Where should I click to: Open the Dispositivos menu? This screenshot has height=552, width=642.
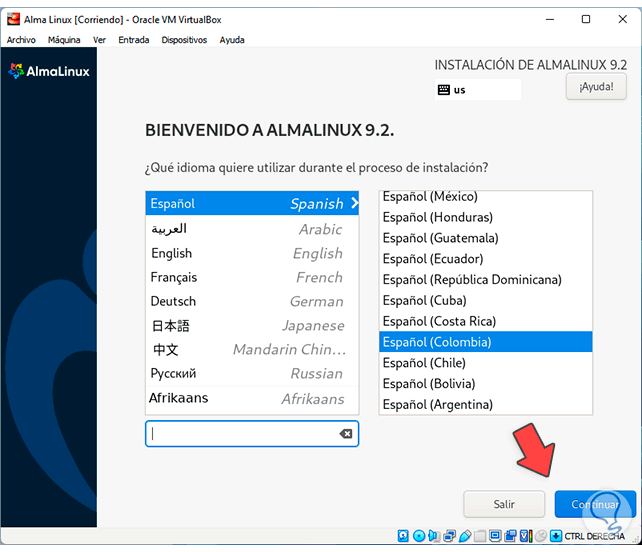[184, 40]
